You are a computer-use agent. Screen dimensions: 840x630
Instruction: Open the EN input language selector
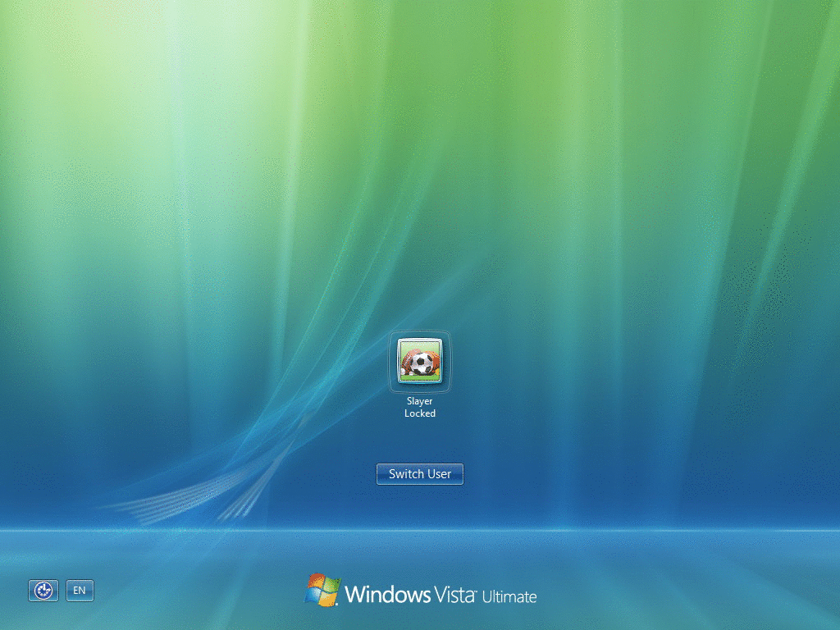coord(80,591)
